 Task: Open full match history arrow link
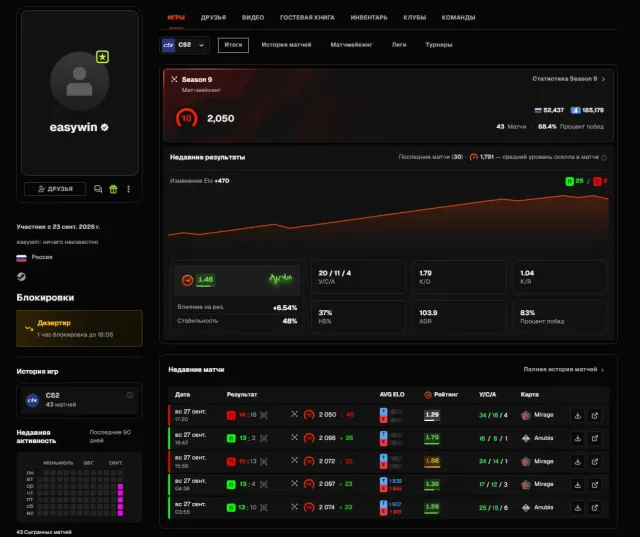point(564,369)
